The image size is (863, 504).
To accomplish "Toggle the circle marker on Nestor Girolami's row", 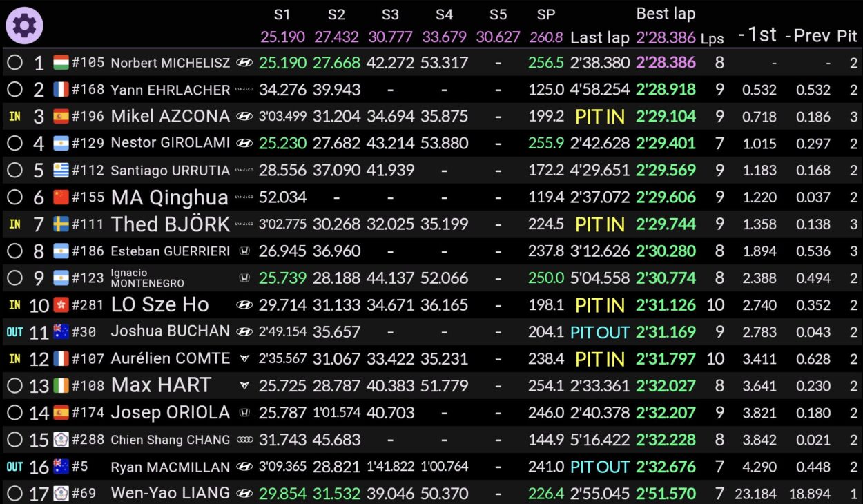I will pyautogui.click(x=14, y=144).
